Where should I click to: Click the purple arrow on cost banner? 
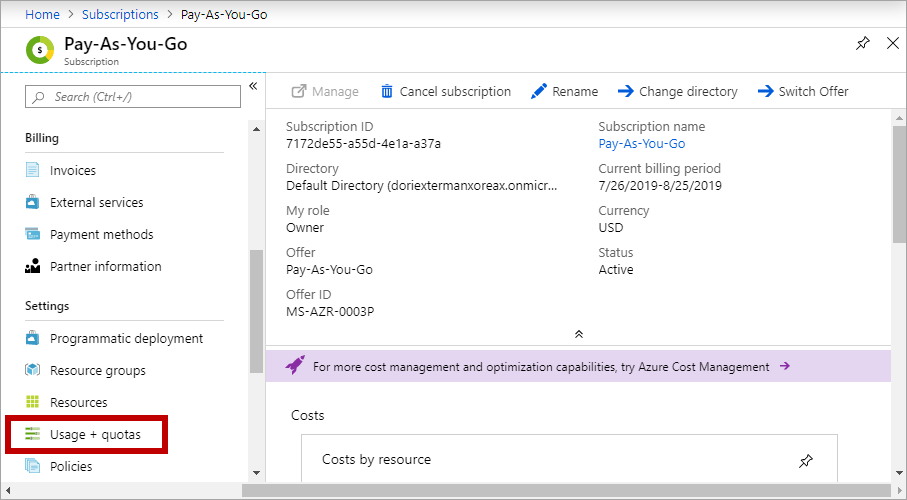coord(784,366)
